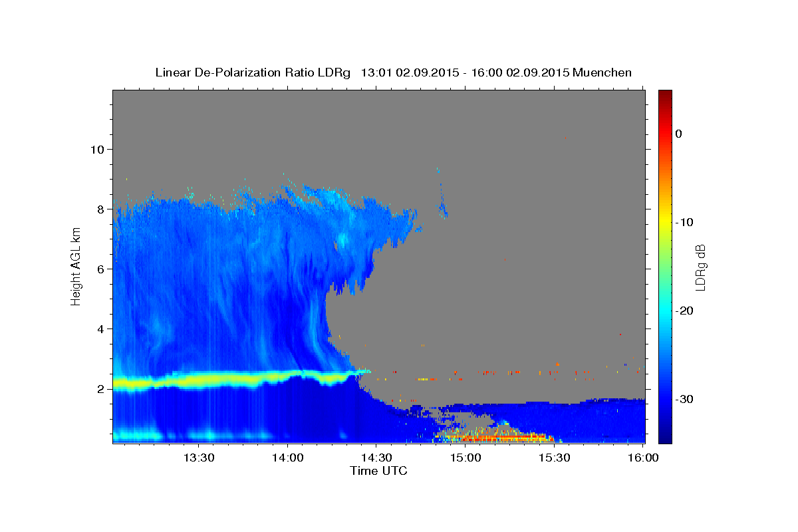Click the height tick label 8
This screenshot has width=798, height=532.
[x=100, y=209]
